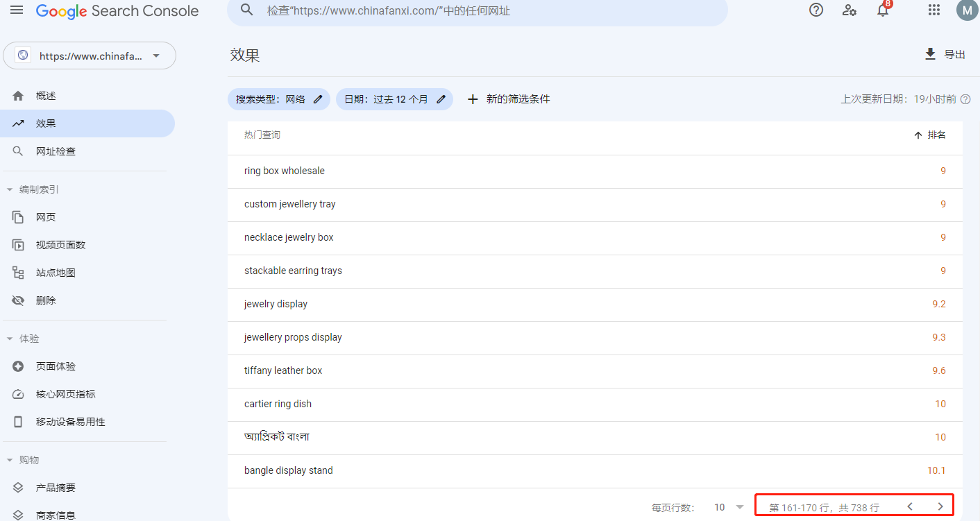The width and height of the screenshot is (980, 521).
Task: Go to previous page of rows
Action: click(x=910, y=506)
